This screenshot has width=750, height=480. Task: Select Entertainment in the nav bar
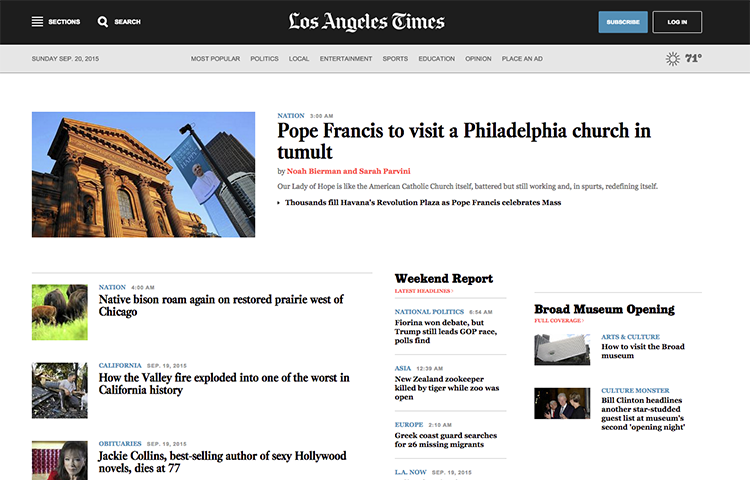pos(346,59)
